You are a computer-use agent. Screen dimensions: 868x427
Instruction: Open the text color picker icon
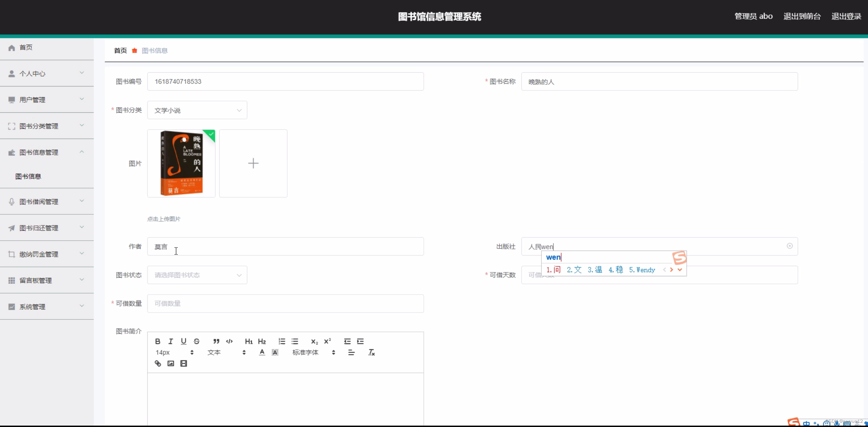[262, 352]
